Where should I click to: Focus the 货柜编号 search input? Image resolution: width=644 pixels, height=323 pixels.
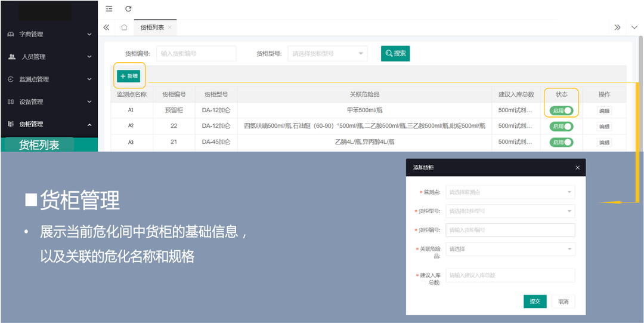click(x=196, y=54)
